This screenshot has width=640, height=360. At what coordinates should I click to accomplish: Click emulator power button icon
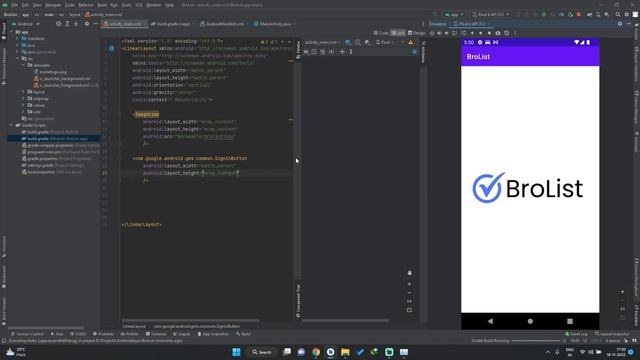pyautogui.click(x=432, y=33)
